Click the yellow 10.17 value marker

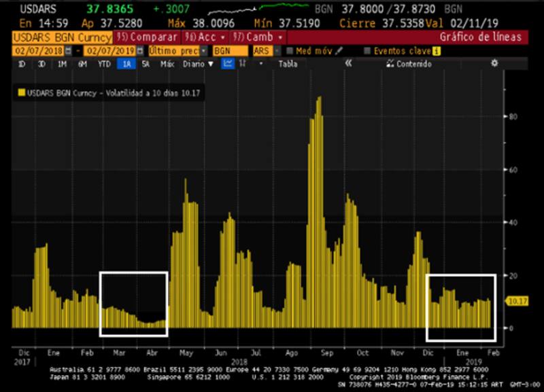click(x=519, y=300)
